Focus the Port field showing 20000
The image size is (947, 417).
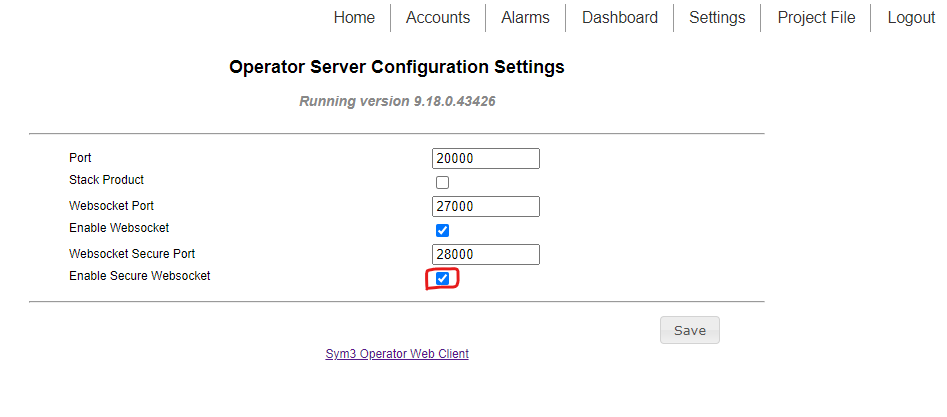[x=486, y=158]
